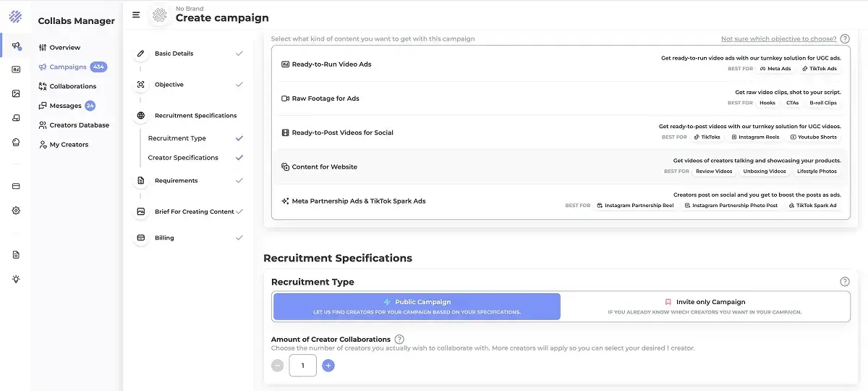Click the Recruitment Specifications globe icon
Screen dimensions: 868x391
(x=140, y=116)
